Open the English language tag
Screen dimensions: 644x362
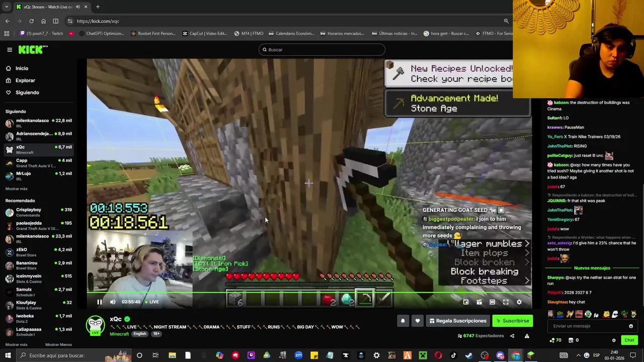140,334
